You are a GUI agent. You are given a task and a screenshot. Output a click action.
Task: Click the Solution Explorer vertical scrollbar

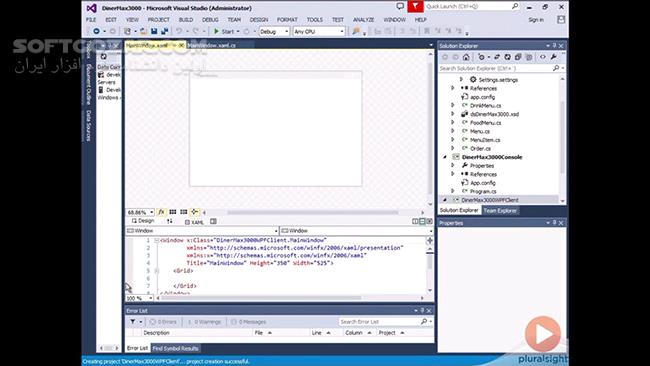[562, 139]
